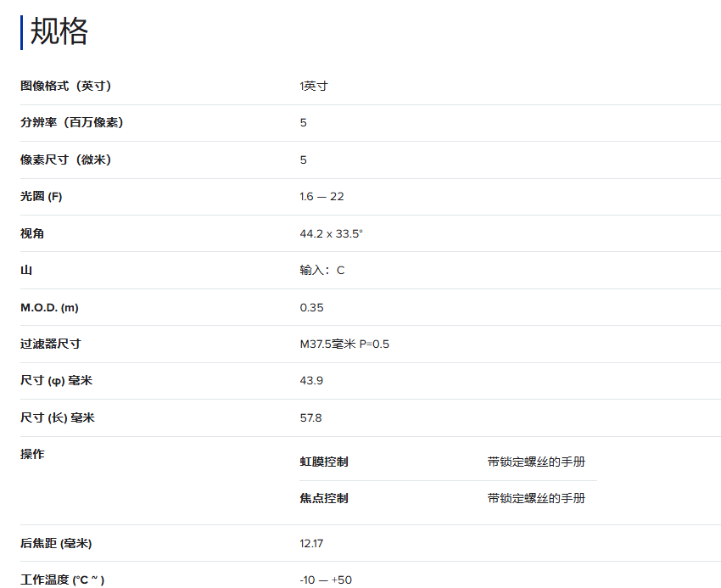Click the 像素尺寸（微米）label
This screenshot has height=588, width=721.
[66, 160]
